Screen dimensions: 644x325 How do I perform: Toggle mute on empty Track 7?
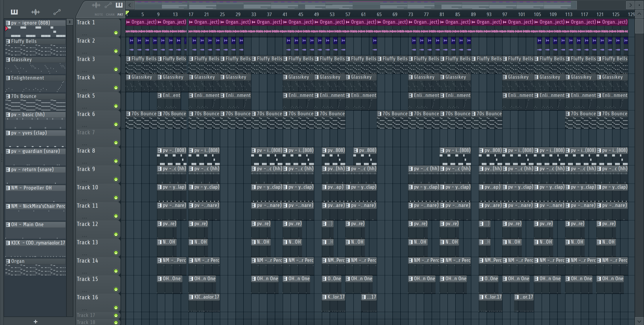116,143
